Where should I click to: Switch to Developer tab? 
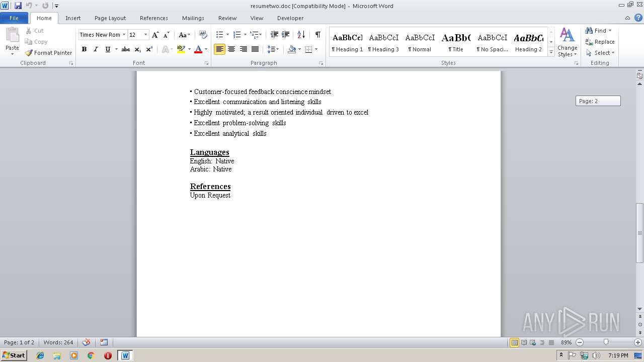click(290, 18)
